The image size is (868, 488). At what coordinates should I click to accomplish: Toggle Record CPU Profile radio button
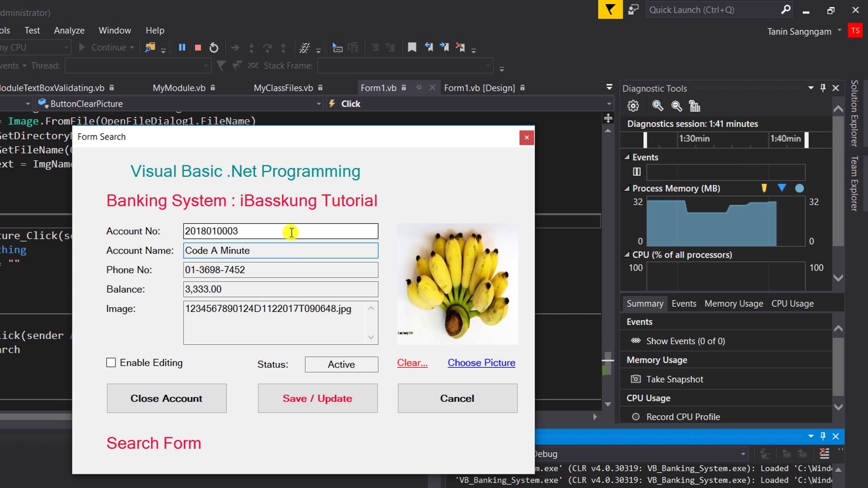point(636,417)
